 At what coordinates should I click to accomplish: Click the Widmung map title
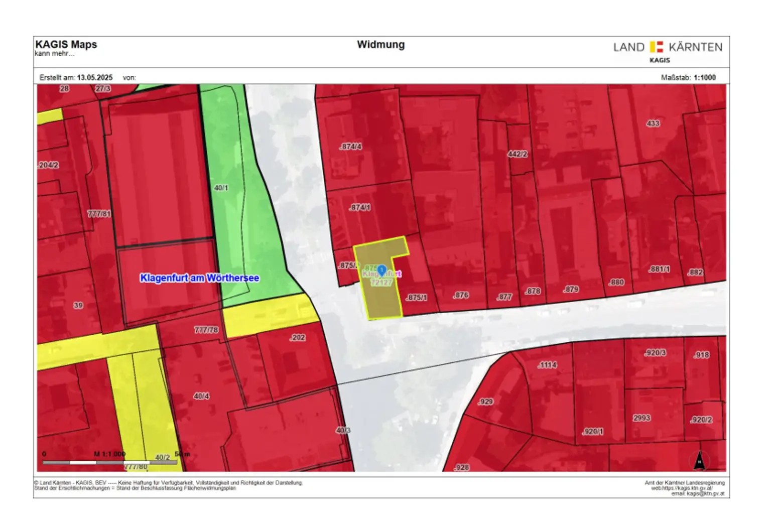(x=380, y=45)
